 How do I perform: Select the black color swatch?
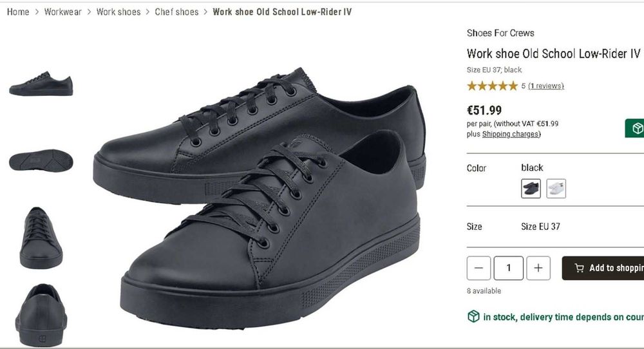click(531, 189)
